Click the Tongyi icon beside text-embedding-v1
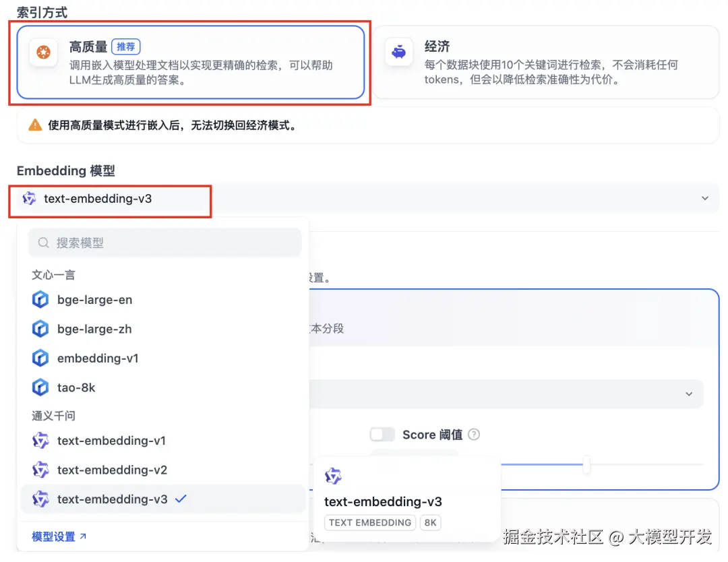The width and height of the screenshot is (728, 562). point(40,440)
